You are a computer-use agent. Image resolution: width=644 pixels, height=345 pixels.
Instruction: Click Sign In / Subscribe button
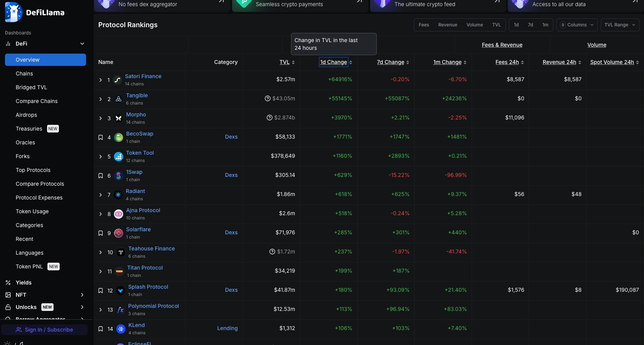[44, 330]
